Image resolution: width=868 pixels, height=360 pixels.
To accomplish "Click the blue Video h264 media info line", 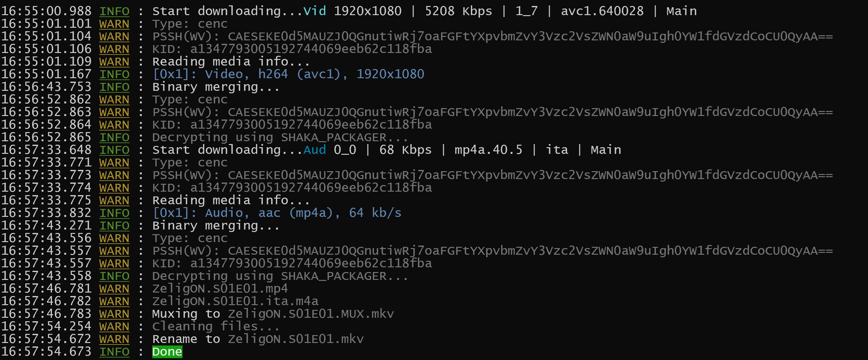I will pyautogui.click(x=288, y=74).
